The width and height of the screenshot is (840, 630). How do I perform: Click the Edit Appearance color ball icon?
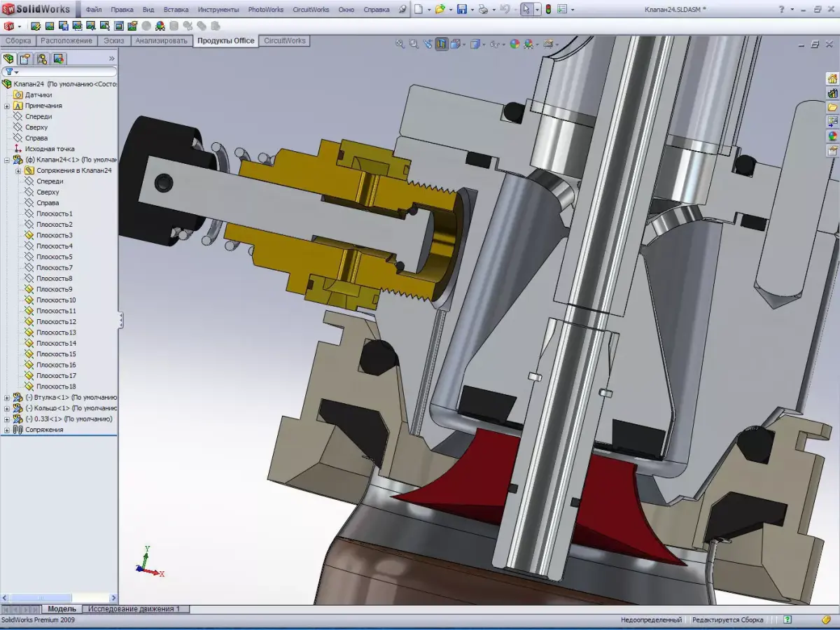[x=515, y=43]
